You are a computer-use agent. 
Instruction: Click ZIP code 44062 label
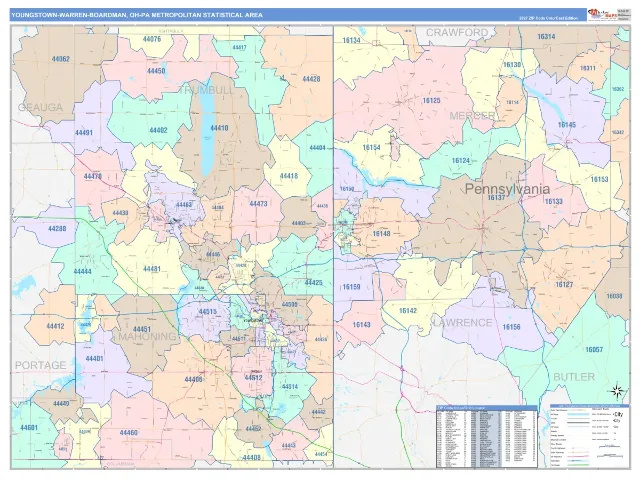point(60,59)
